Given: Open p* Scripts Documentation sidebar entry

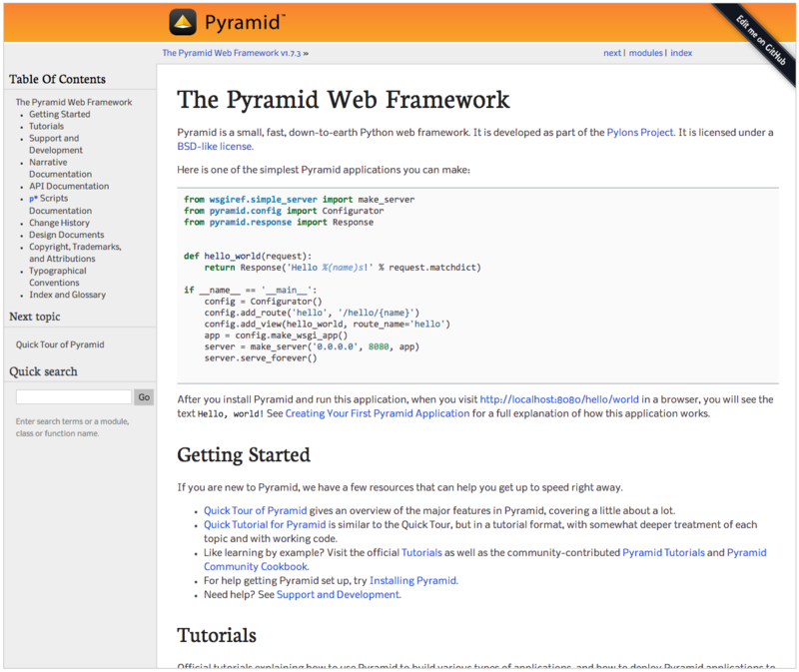Looking at the screenshot, I should tap(60, 205).
